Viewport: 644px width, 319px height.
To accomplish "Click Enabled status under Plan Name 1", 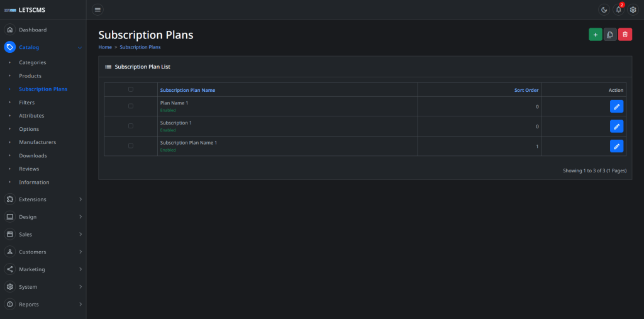I will 168,110.
